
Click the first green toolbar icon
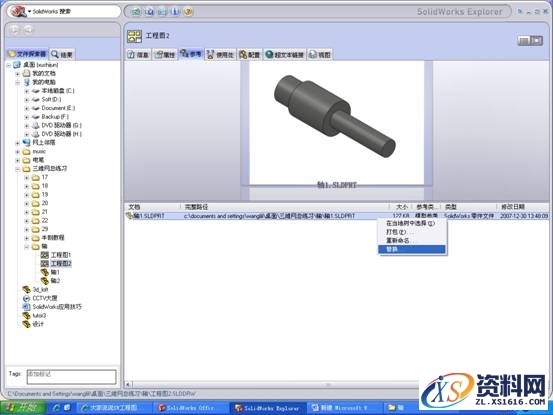136,12
